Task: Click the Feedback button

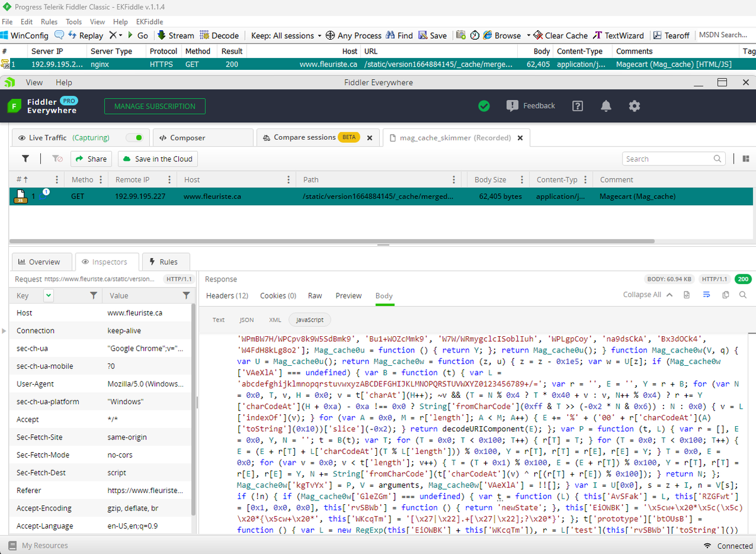Action: pos(531,106)
